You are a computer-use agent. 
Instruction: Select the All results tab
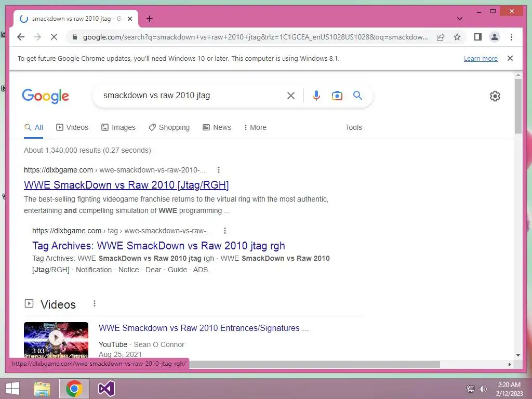(34, 128)
